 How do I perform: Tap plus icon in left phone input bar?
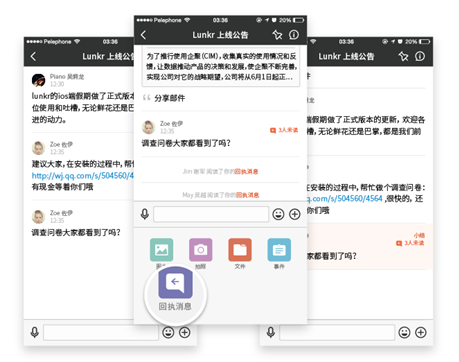point(185,332)
